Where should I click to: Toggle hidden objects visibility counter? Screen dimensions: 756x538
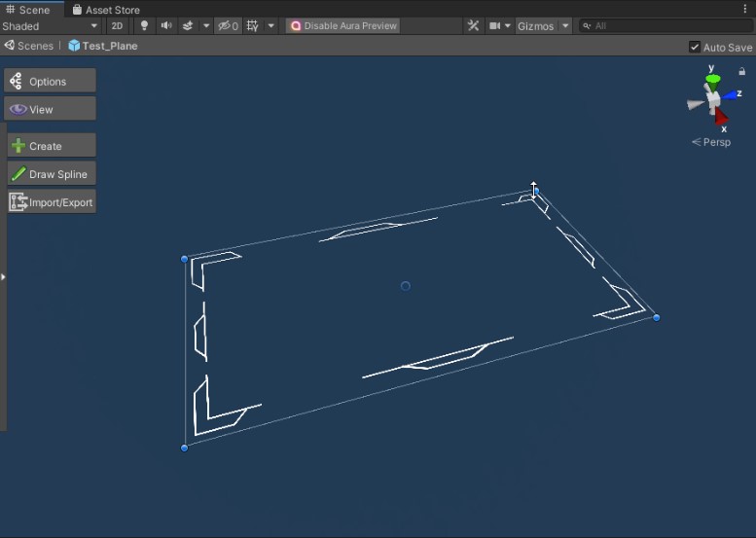228,26
